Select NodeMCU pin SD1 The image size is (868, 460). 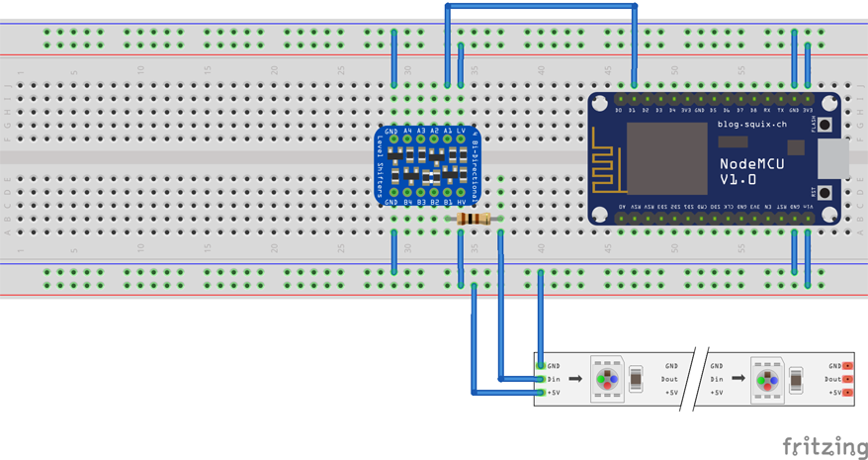(688, 219)
